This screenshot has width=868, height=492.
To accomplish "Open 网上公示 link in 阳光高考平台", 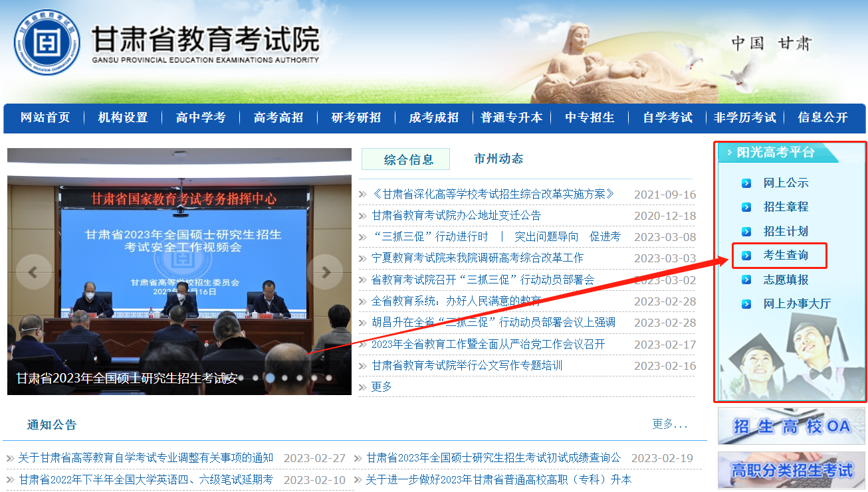I will (786, 183).
